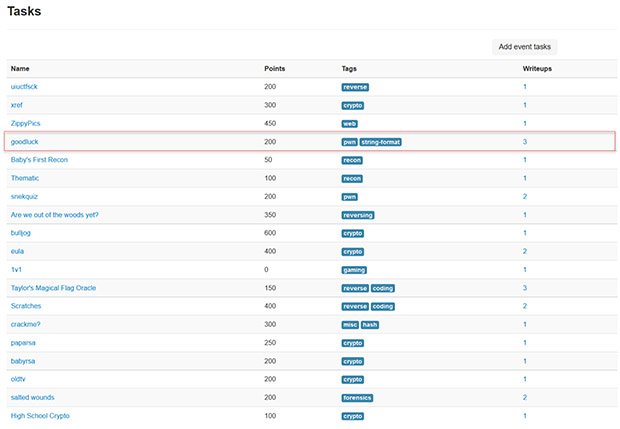Click the hash tag on crackme? row
This screenshot has height=429, width=620.
point(370,325)
